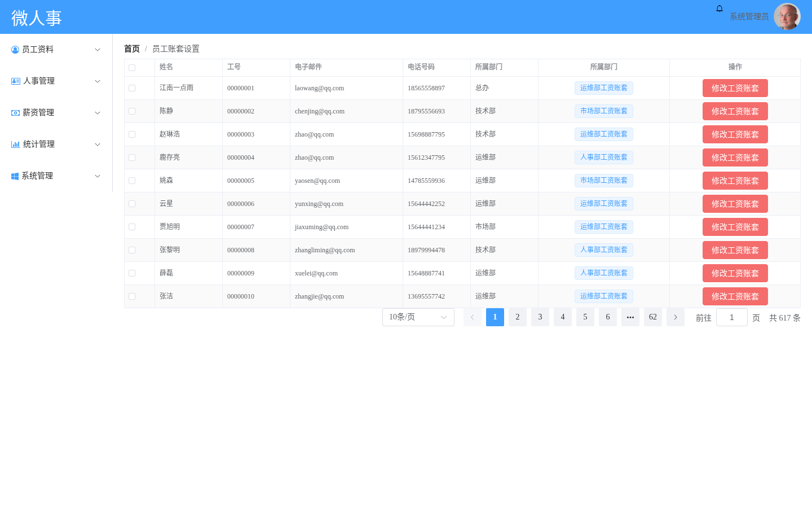Go to page 62
Screen dimensions: 812x508
pos(653,317)
